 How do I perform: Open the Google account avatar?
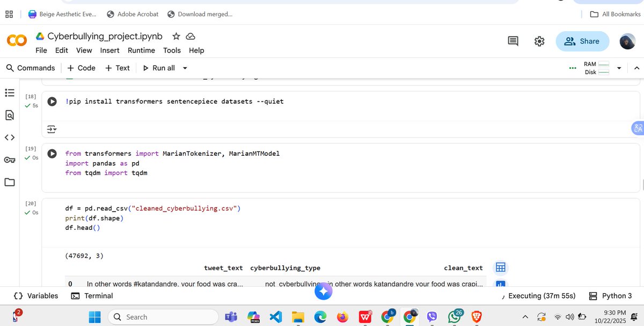[x=628, y=41]
